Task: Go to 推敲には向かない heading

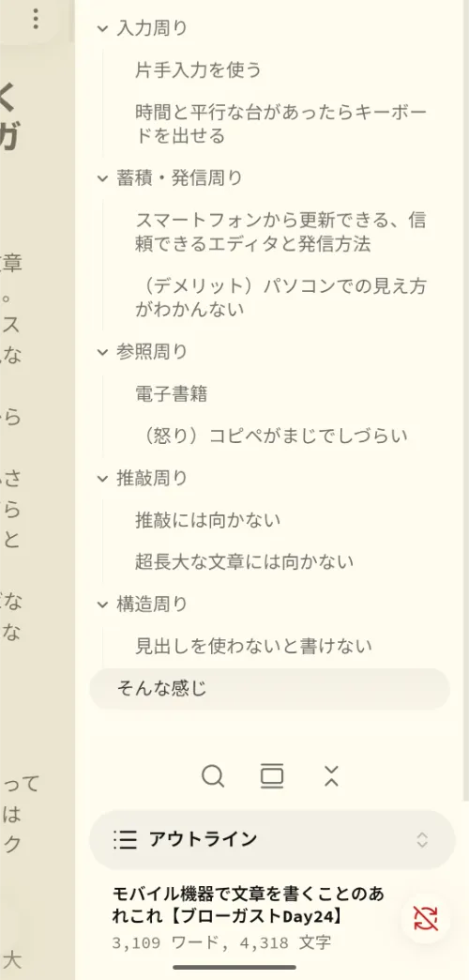Action: (x=208, y=520)
